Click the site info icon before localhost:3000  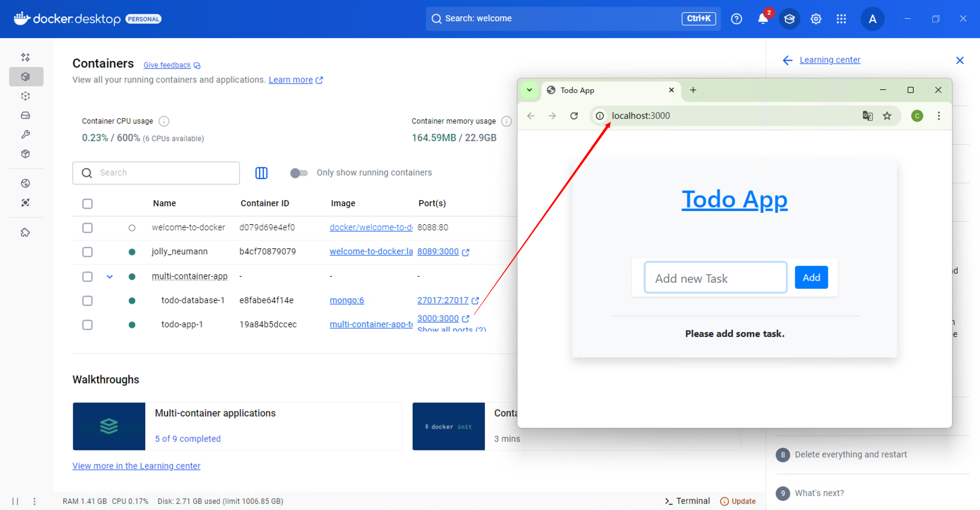pyautogui.click(x=600, y=116)
